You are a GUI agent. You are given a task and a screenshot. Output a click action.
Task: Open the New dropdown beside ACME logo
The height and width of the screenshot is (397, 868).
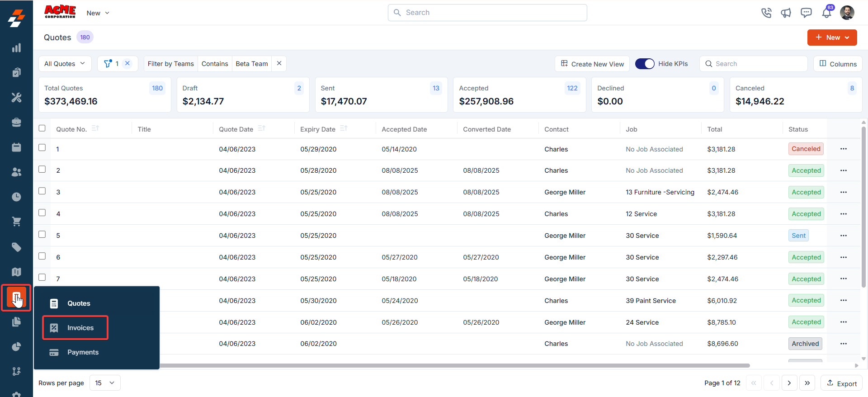[98, 13]
